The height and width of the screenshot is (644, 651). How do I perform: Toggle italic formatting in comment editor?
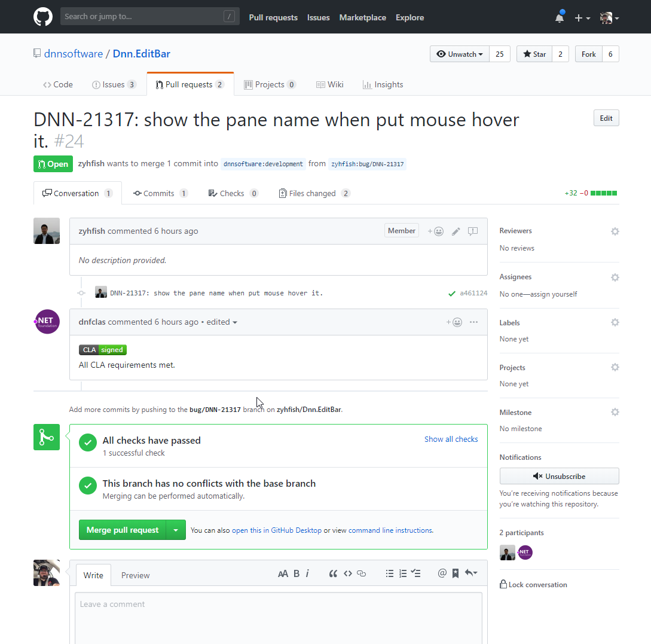(x=307, y=573)
